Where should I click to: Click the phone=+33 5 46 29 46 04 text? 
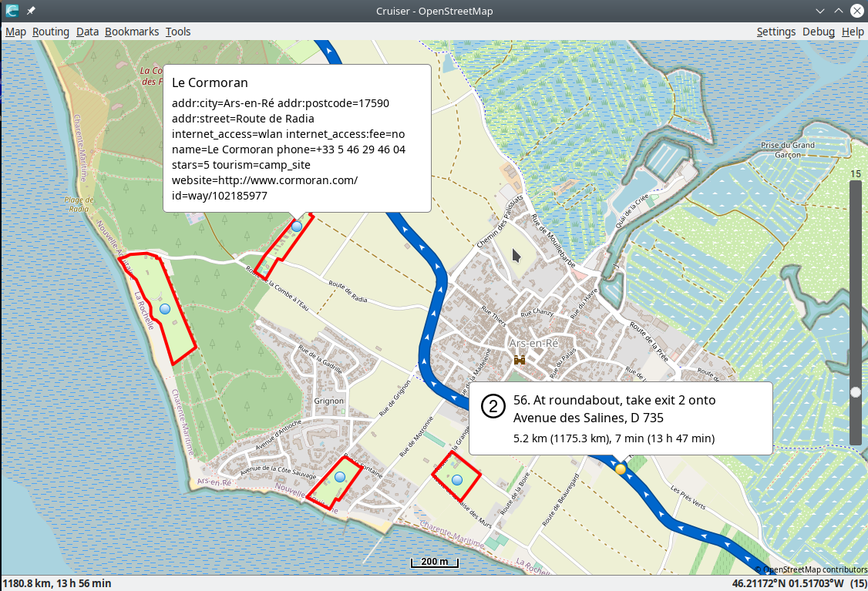pos(341,149)
